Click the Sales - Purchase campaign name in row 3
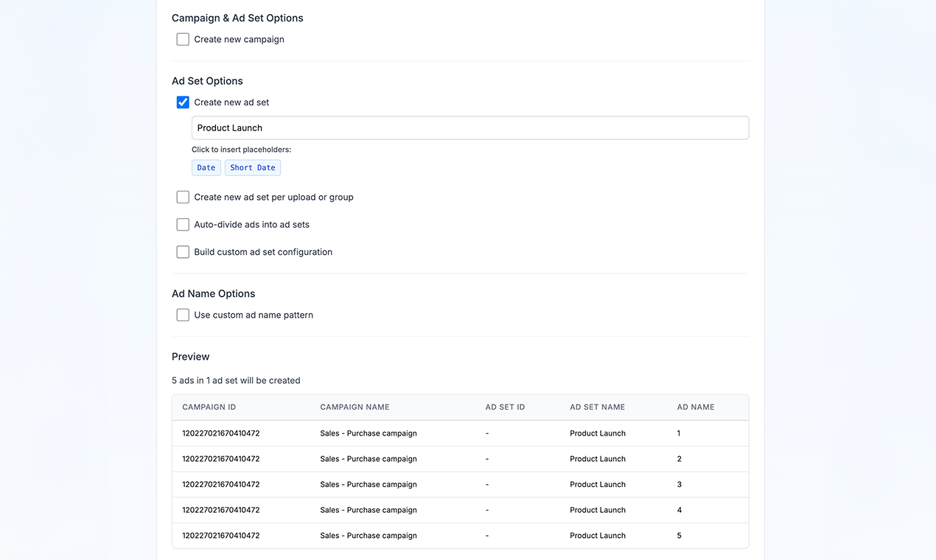The image size is (936, 560). coord(368,484)
